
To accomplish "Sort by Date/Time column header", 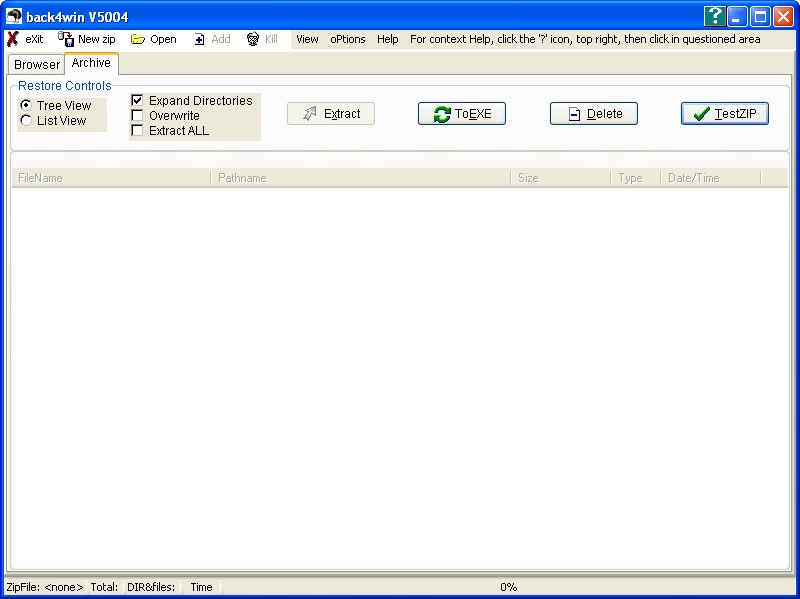I will (710, 178).
